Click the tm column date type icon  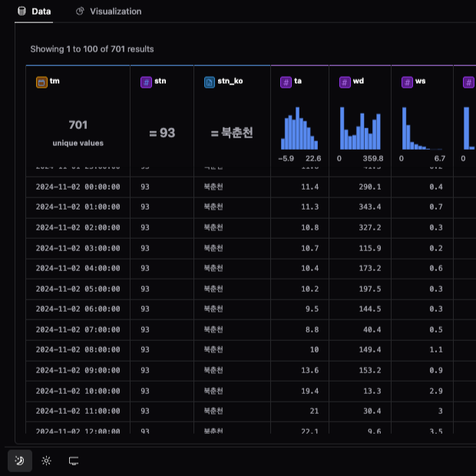42,81
